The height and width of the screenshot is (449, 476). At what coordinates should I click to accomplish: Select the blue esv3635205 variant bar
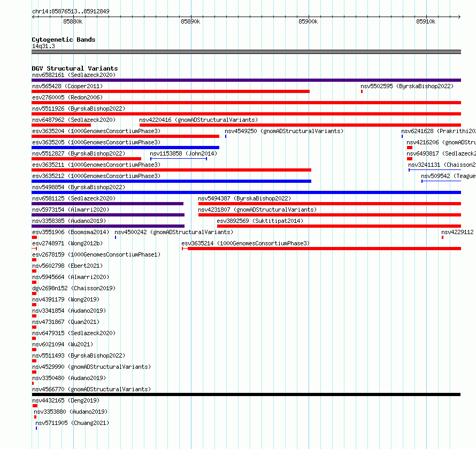coord(125,148)
